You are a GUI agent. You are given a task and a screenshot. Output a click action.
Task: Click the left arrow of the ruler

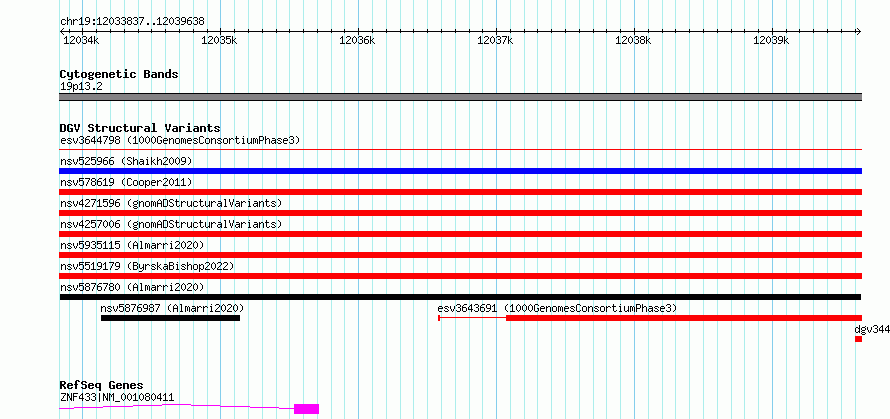[62, 31]
